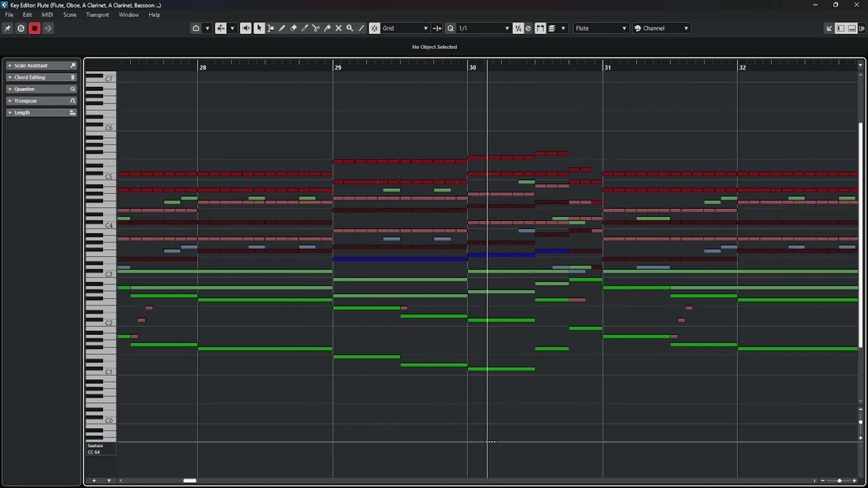Toggle Solo Editor button
The height and width of the screenshot is (488, 868).
click(x=21, y=28)
